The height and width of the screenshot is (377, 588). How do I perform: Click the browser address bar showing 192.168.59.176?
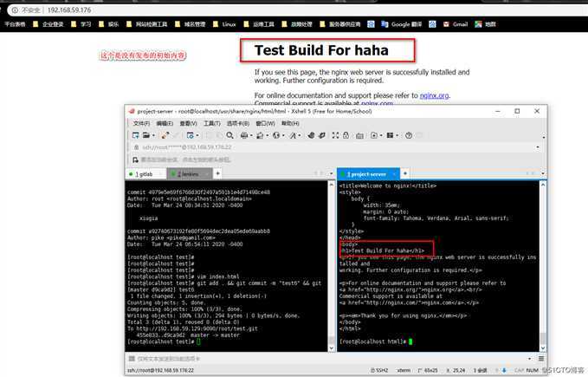click(x=296, y=10)
